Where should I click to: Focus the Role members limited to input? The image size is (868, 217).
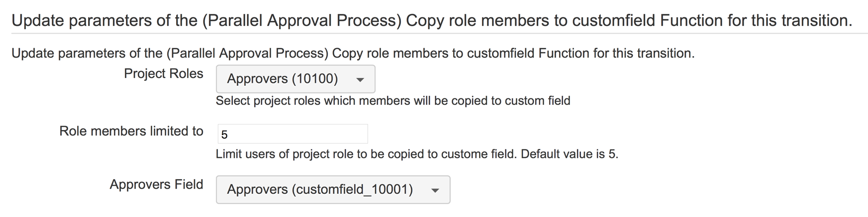[292, 134]
